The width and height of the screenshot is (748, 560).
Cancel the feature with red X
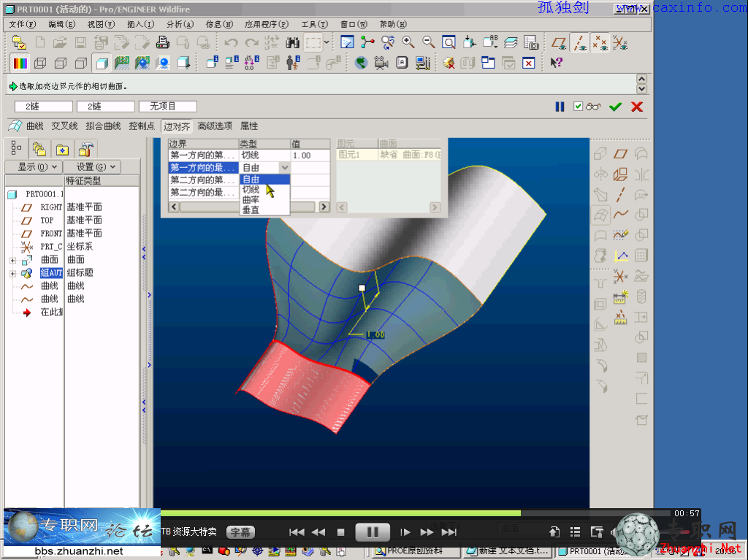click(637, 107)
